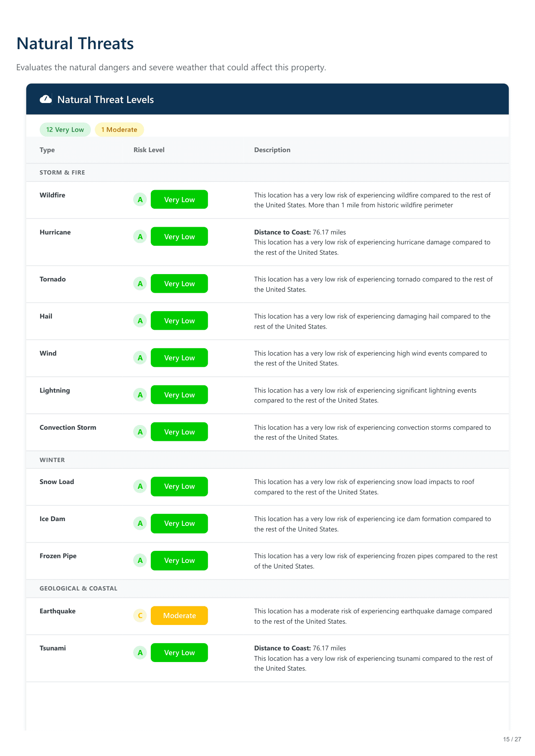Click the Hurricane grade A circle icon
The image size is (535, 756).
[140, 237]
